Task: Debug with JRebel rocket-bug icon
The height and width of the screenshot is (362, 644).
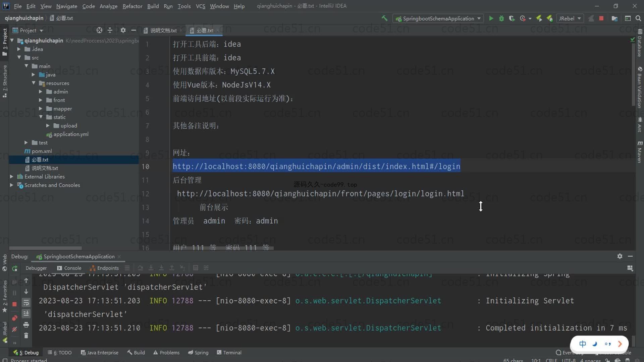Action: click(549, 18)
